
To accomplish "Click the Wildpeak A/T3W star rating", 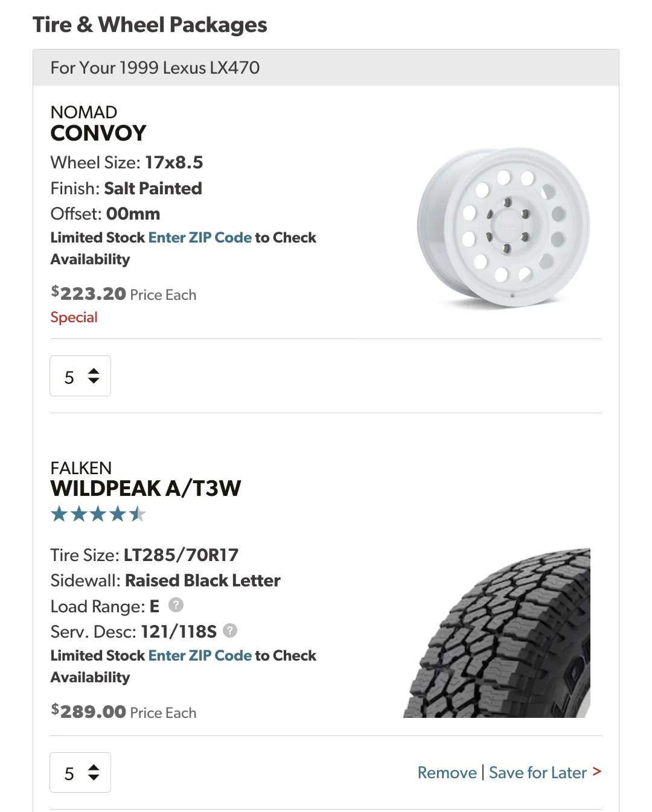I will (x=98, y=514).
